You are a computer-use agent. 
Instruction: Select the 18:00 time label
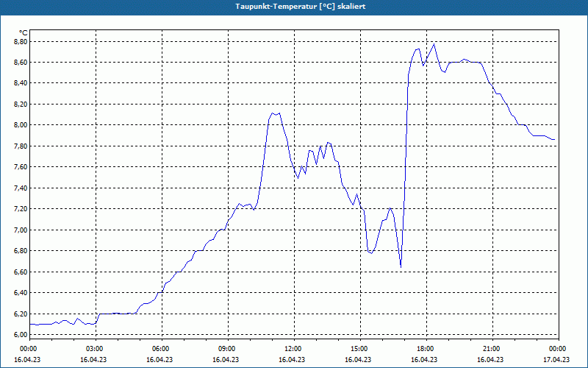point(426,349)
